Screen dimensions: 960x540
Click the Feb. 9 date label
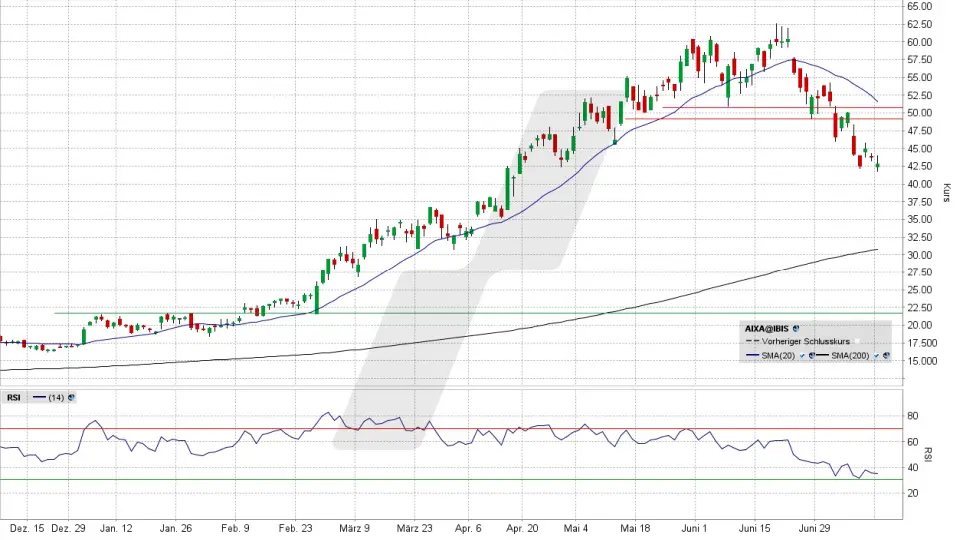pos(235,528)
